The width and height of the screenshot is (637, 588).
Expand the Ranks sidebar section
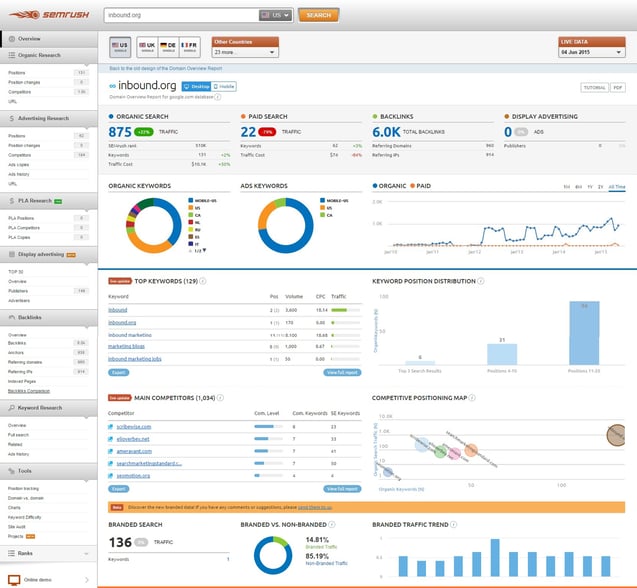pyautogui.click(x=86, y=553)
